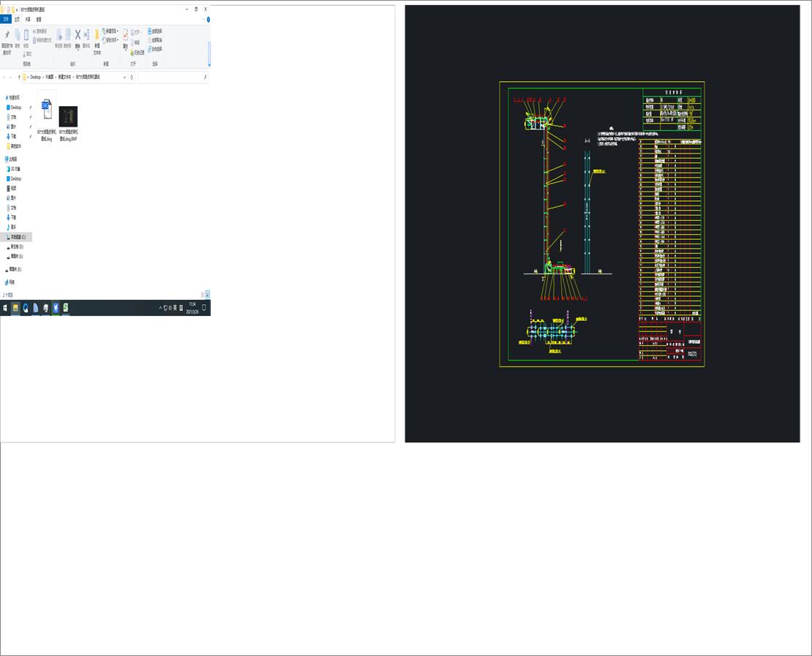This screenshot has height=656, width=812.
Task: Click the Back navigation arrow
Action: pos(4,77)
